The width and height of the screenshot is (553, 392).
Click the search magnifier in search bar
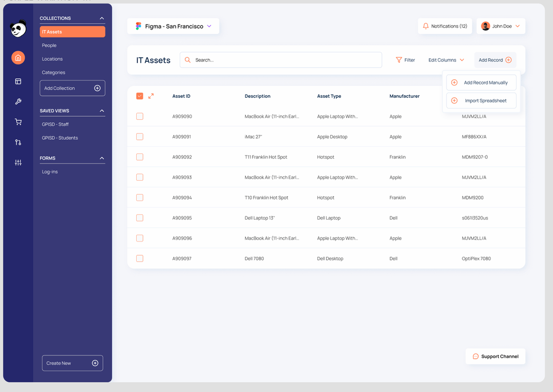pos(187,59)
